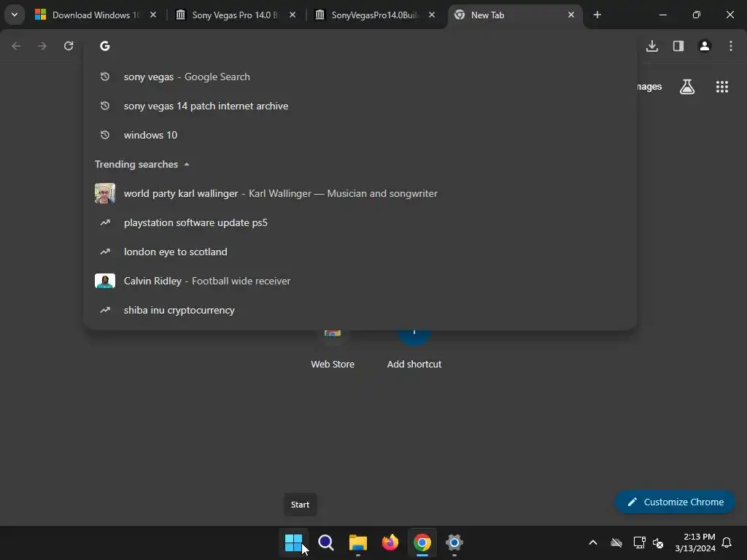Switch to the Download Windows 10 tab
This screenshot has width=747, height=560.
click(96, 15)
